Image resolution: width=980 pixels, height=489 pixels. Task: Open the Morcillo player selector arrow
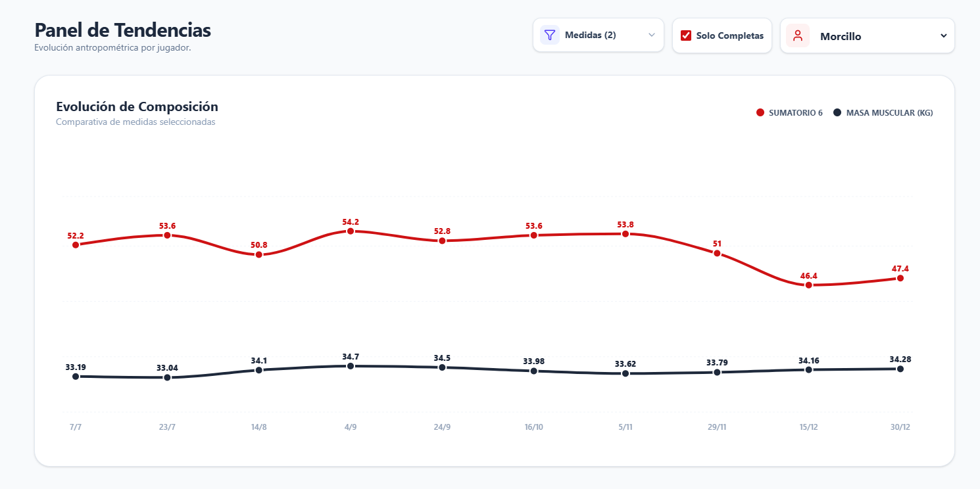pos(944,35)
